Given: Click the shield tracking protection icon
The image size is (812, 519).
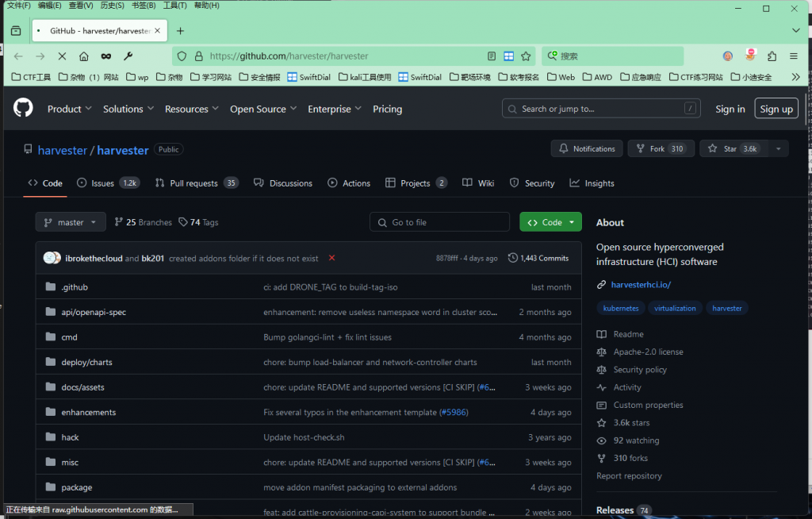Looking at the screenshot, I should coord(182,56).
